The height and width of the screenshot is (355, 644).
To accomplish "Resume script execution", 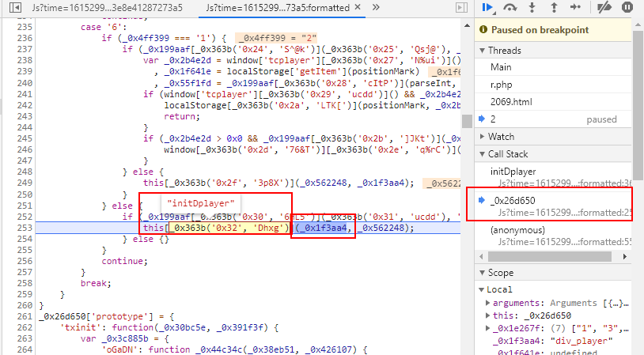I will tap(488, 8).
